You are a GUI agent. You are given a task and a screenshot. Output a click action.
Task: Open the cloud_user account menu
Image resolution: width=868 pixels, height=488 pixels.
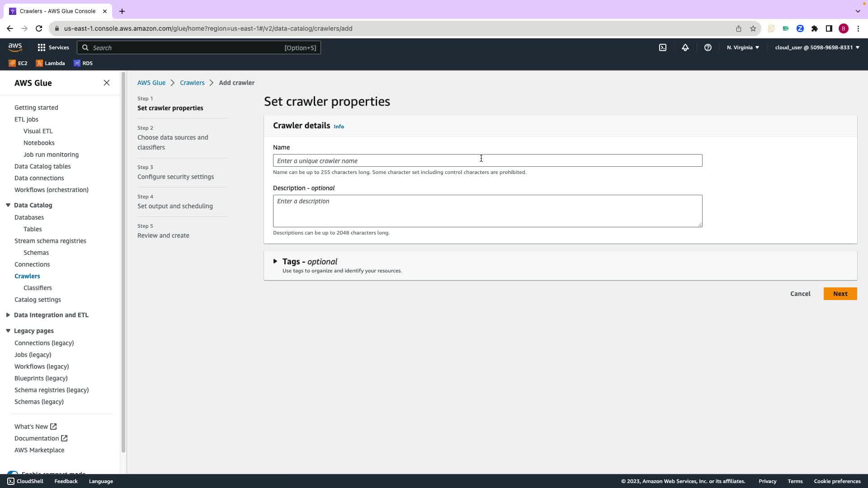coord(817,47)
